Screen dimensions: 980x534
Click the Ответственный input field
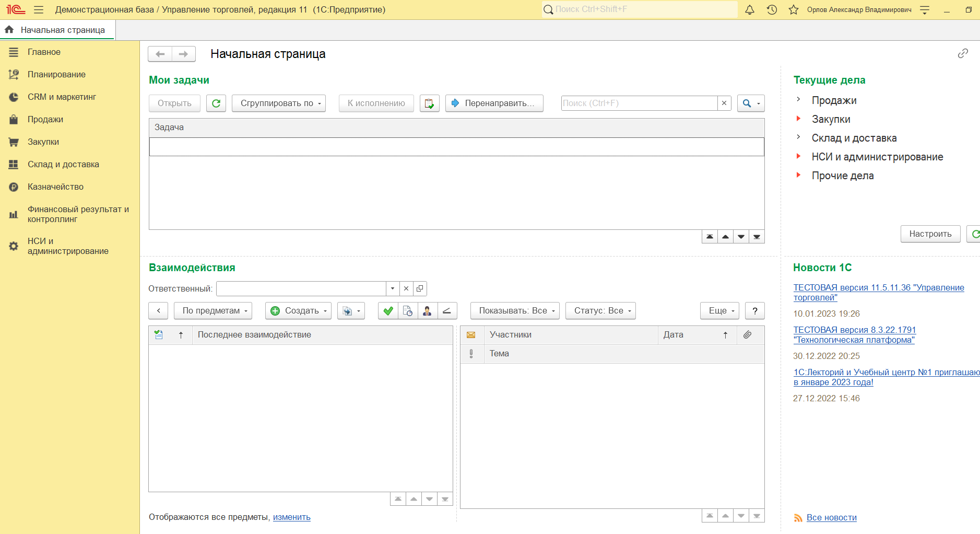[301, 289]
